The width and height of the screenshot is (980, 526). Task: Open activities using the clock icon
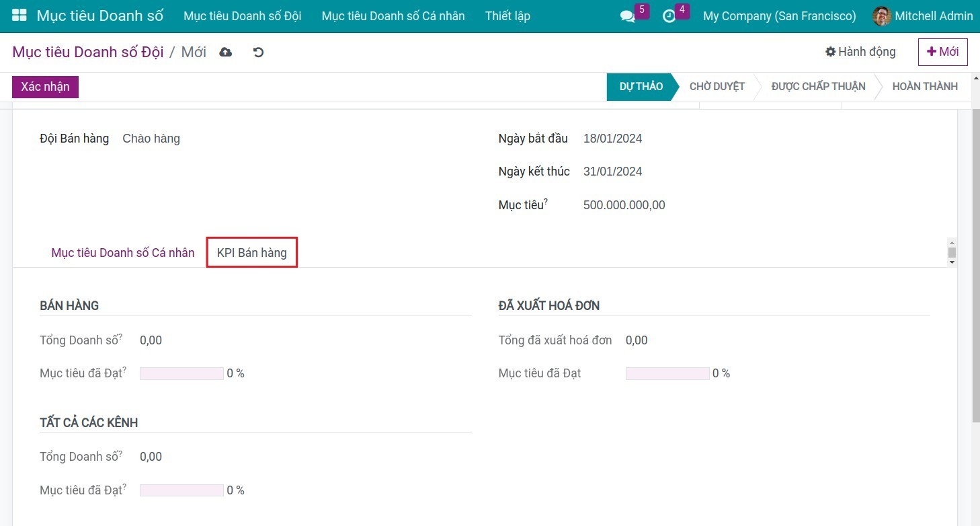tap(668, 16)
